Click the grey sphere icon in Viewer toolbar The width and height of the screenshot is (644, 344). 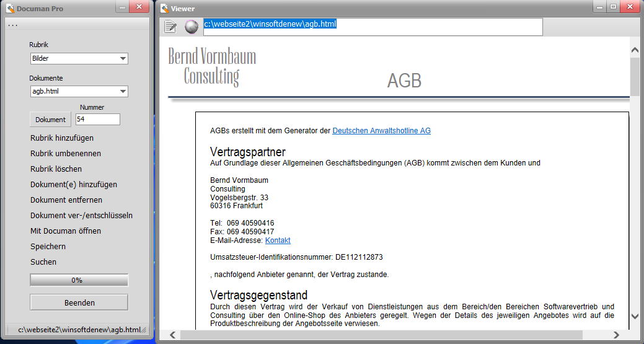tap(192, 27)
